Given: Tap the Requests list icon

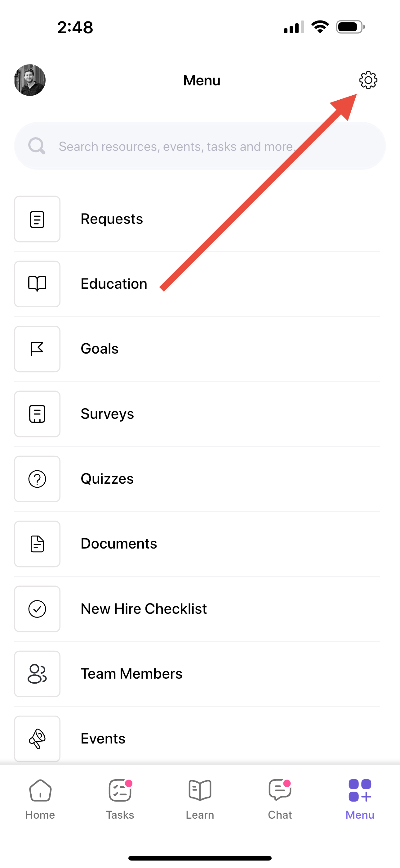Looking at the screenshot, I should pos(37,219).
